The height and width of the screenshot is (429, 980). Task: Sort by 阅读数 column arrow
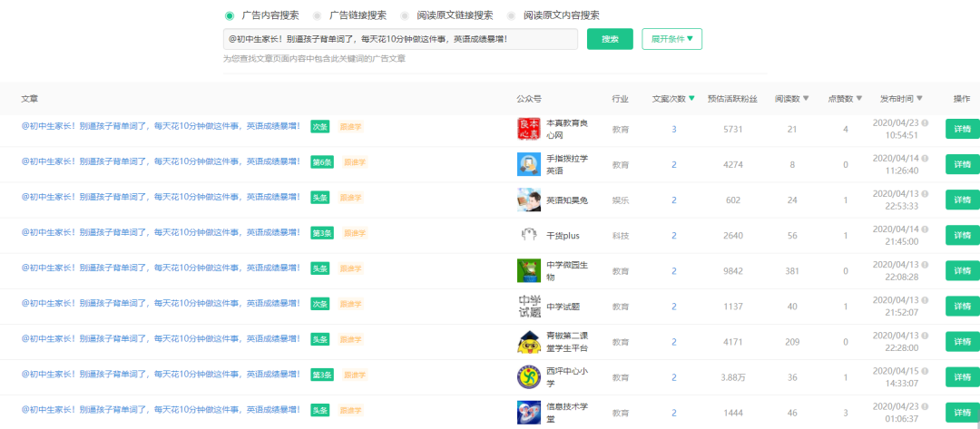[806, 98]
